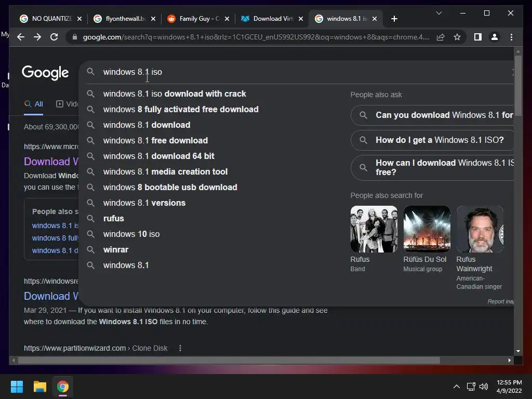Click the browser back arrow

coord(21,37)
